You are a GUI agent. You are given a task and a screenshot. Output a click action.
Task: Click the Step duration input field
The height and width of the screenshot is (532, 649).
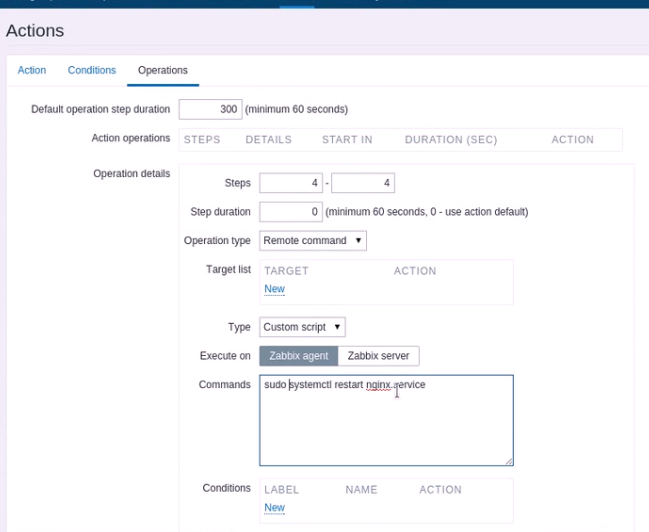tap(291, 212)
